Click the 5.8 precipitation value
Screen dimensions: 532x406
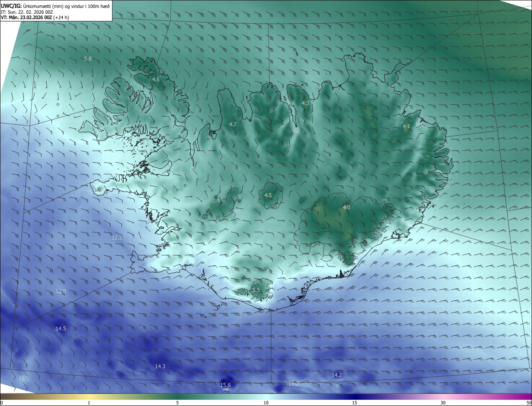pos(88,59)
